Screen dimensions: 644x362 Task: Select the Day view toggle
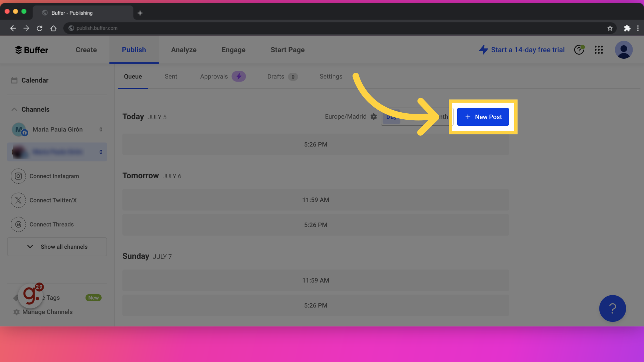click(391, 117)
